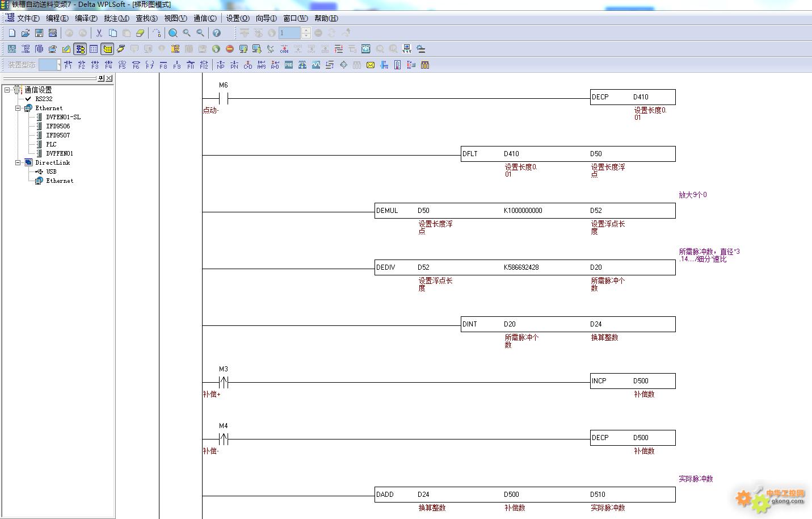Click the red stop PLC icon
The image size is (812, 519).
pos(230,49)
